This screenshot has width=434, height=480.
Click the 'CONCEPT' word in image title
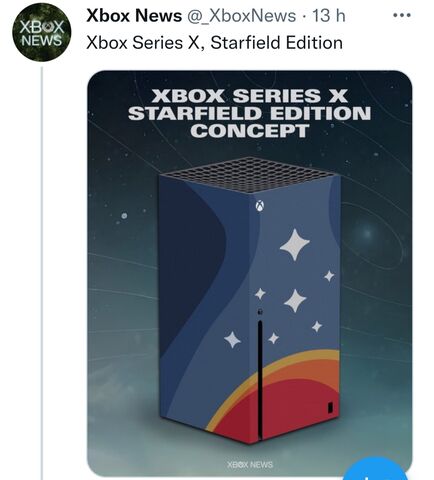249,131
